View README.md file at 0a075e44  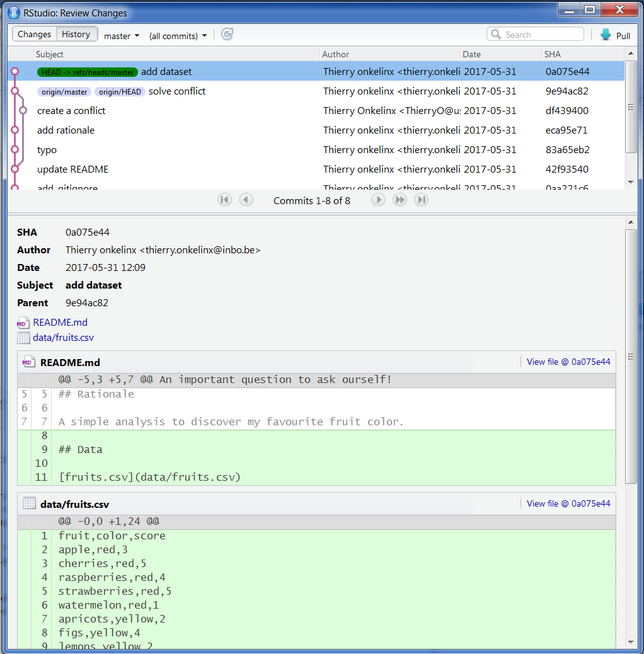point(568,362)
